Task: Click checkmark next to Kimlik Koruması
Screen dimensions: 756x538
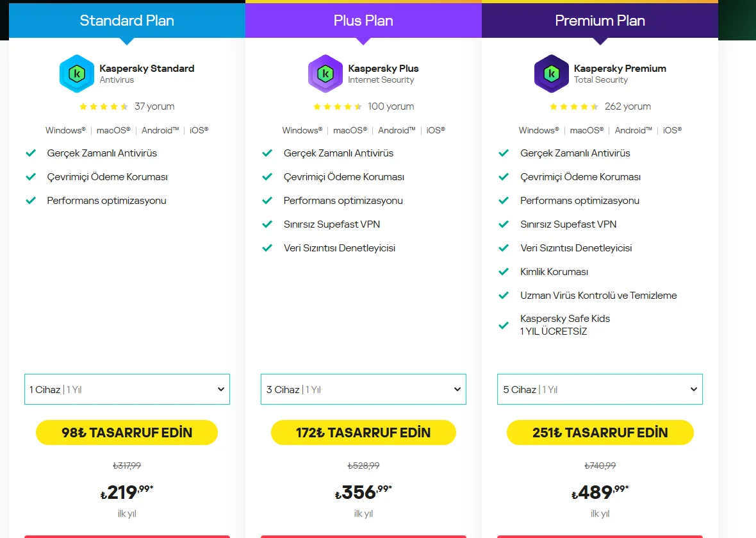Action: (504, 272)
